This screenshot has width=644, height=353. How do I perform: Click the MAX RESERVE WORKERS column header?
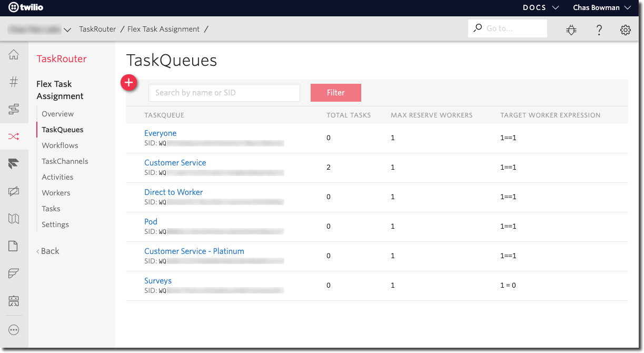click(432, 115)
